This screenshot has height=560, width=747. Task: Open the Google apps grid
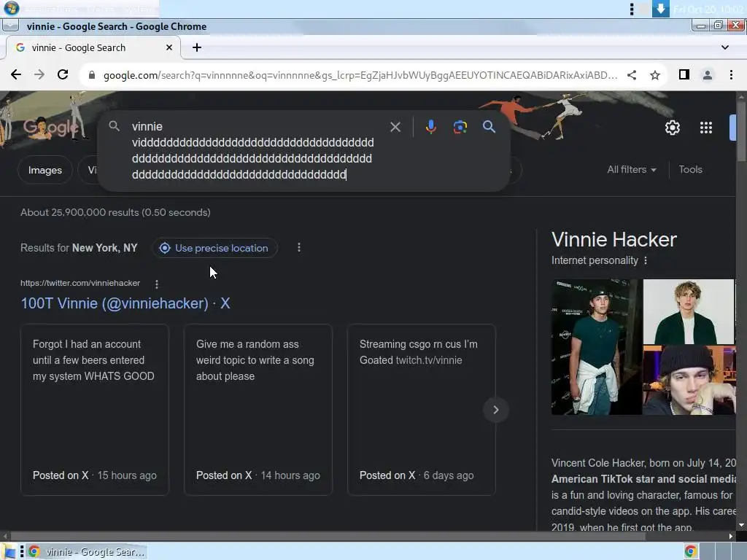pos(705,127)
